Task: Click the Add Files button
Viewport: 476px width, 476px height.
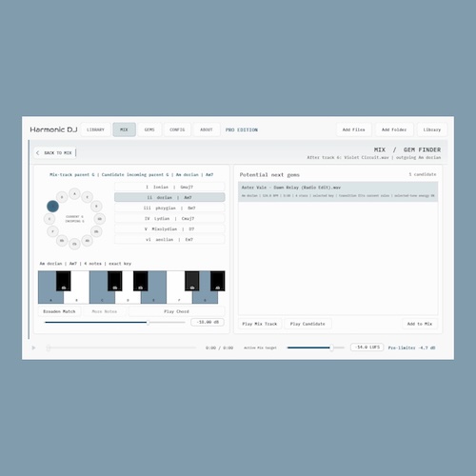Action: click(353, 129)
